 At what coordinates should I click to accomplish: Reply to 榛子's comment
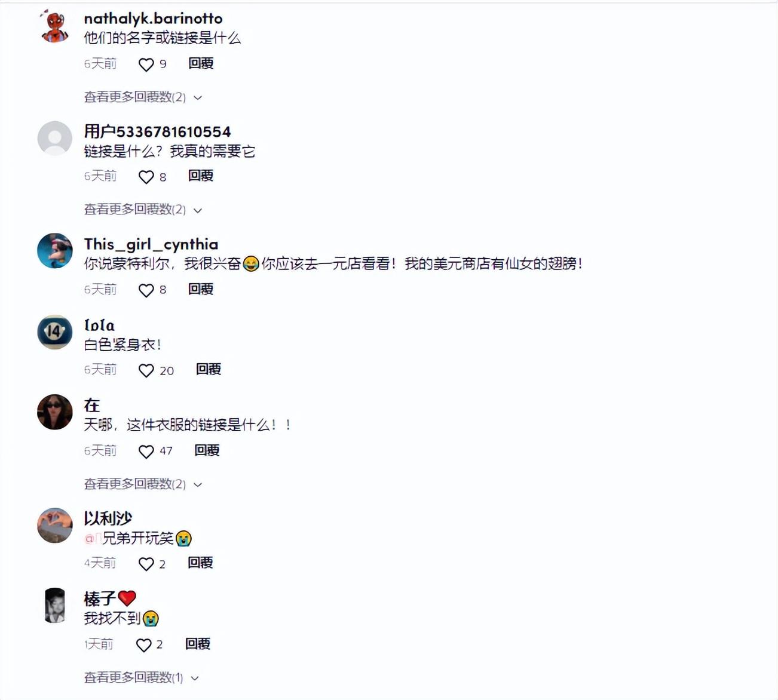tap(198, 644)
